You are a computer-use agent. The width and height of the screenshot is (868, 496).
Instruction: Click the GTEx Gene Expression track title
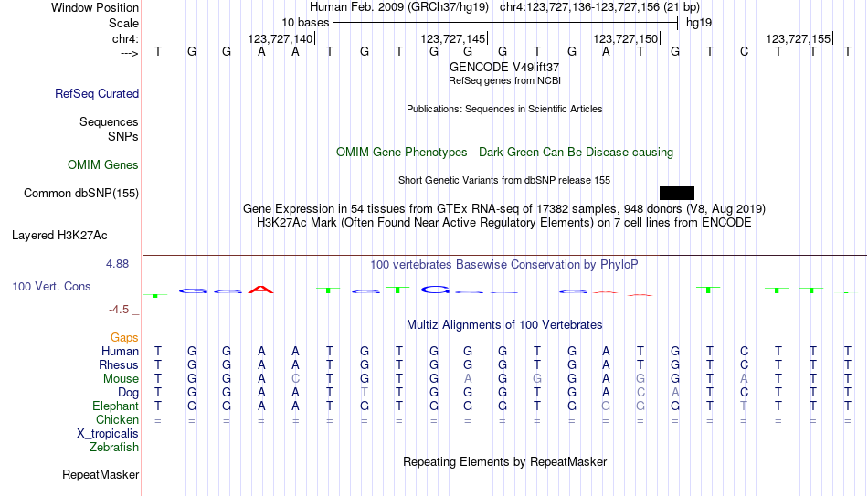[x=504, y=208]
